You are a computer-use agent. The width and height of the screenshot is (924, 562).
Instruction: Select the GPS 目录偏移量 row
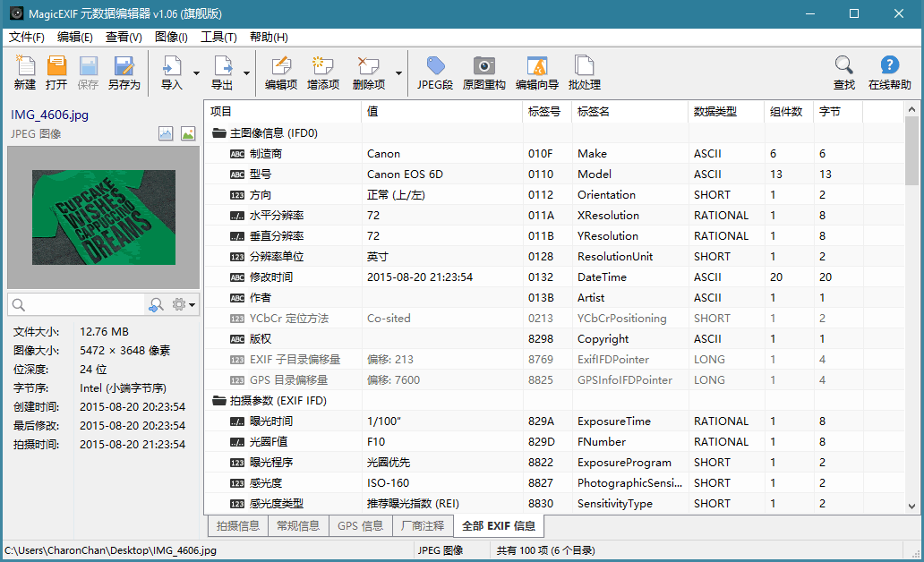[x=554, y=380]
